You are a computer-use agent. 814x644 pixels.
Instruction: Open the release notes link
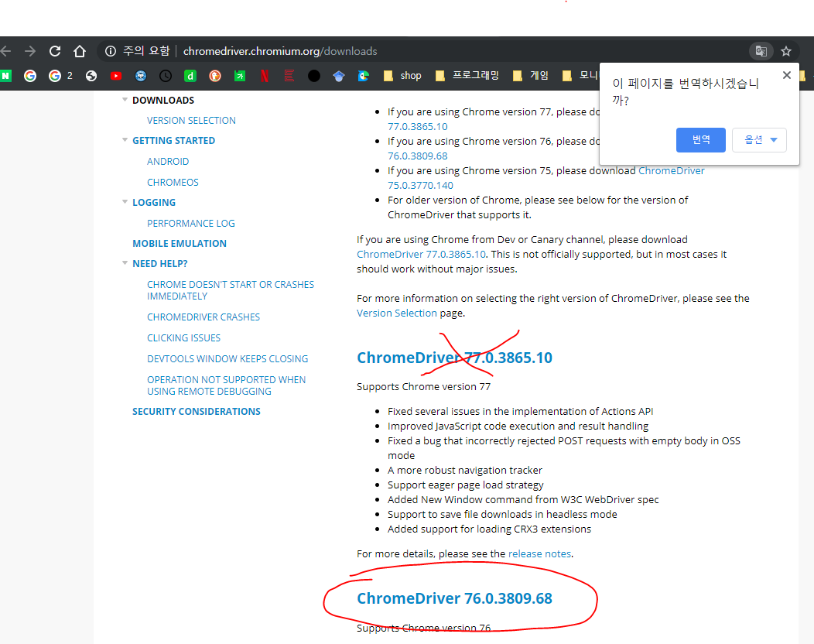(x=539, y=554)
